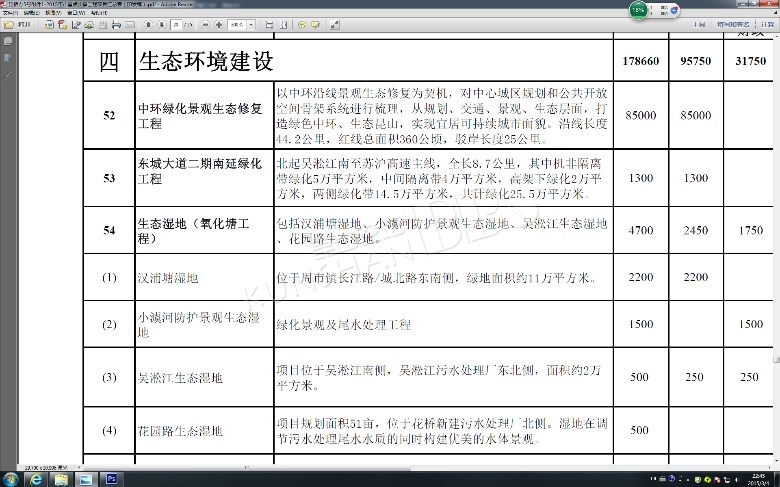
Task: Click the heading 生态环境建设
Action: coord(206,61)
